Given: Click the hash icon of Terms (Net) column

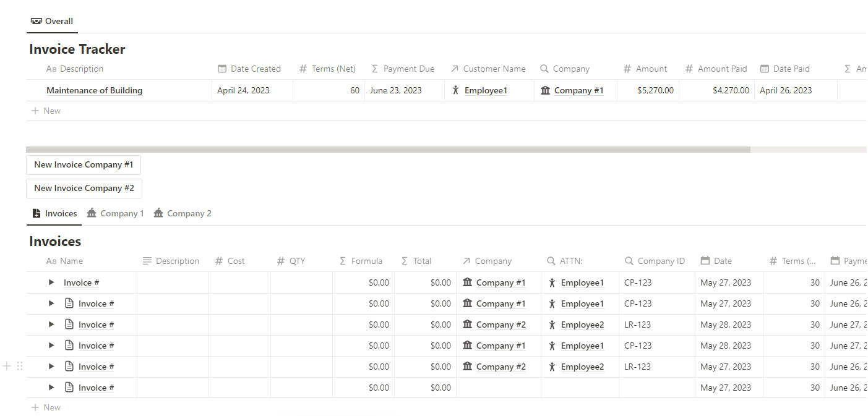Looking at the screenshot, I should click(303, 69).
